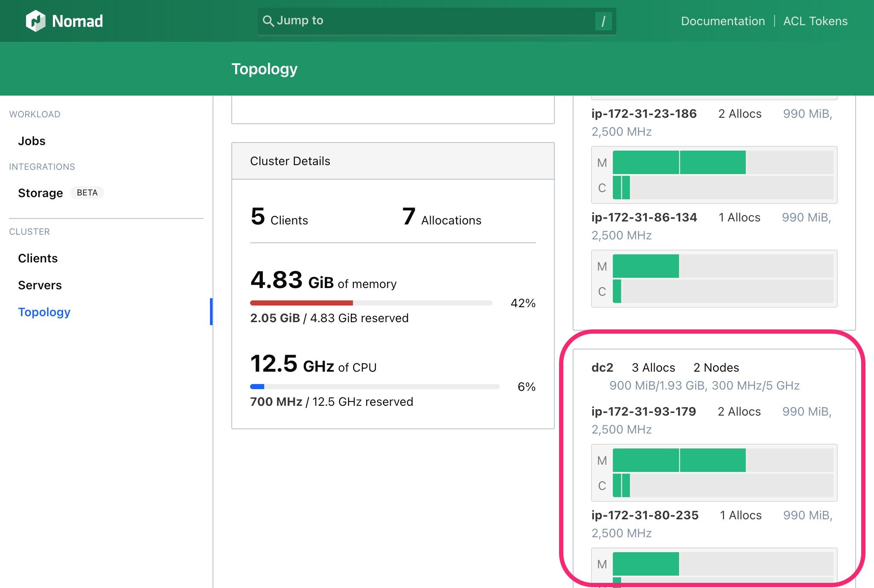Select node ip-172-31-93-179
The height and width of the screenshot is (588, 874).
pos(644,411)
